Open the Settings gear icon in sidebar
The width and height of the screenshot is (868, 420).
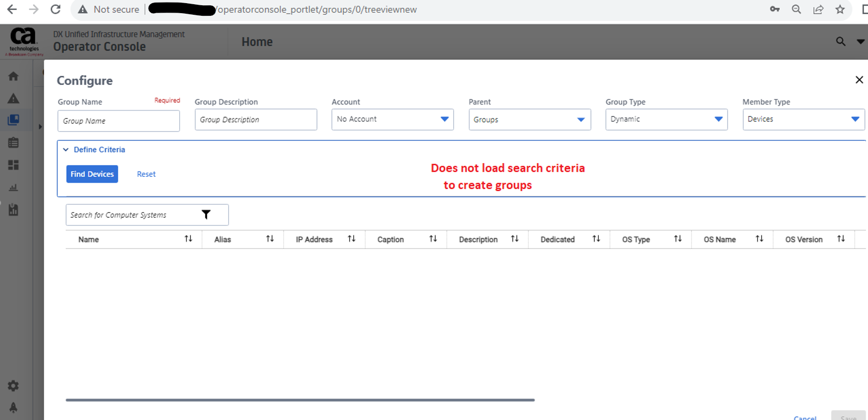(14, 386)
